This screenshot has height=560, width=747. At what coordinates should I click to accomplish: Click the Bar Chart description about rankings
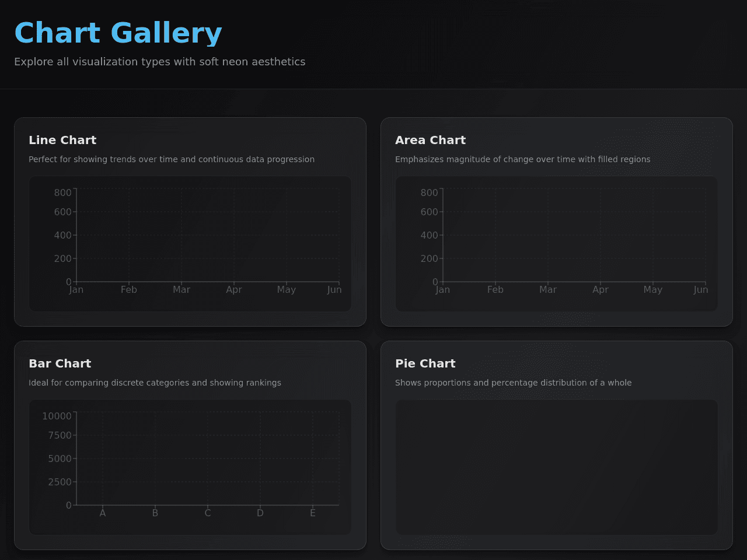pyautogui.click(x=155, y=383)
